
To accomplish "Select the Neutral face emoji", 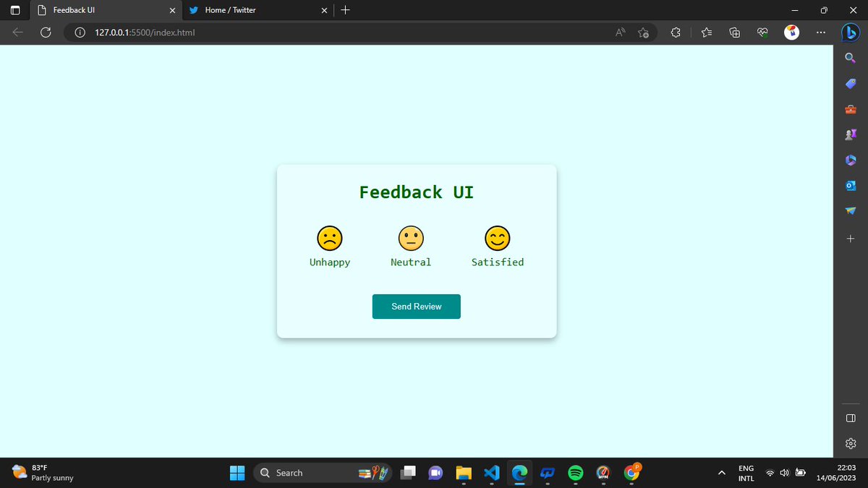I will point(411,238).
